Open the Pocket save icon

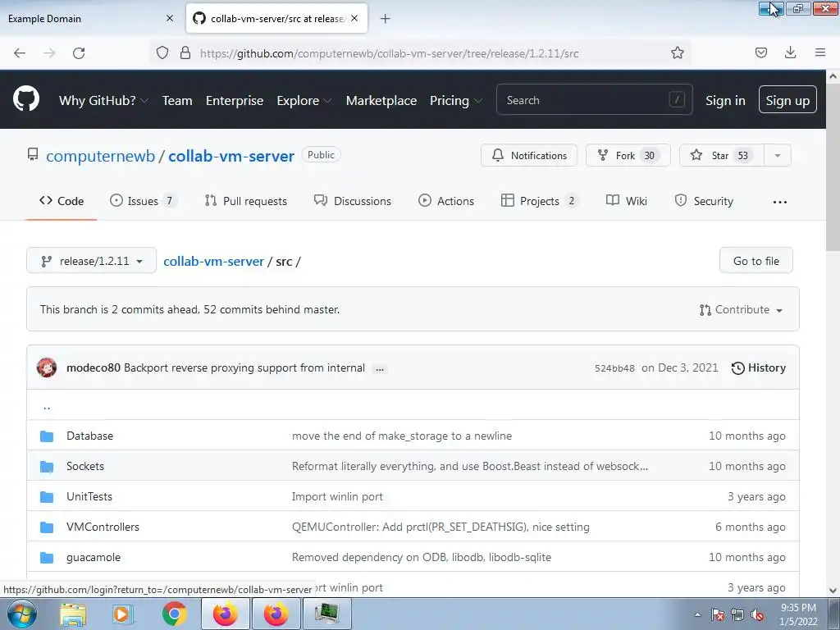click(x=760, y=52)
